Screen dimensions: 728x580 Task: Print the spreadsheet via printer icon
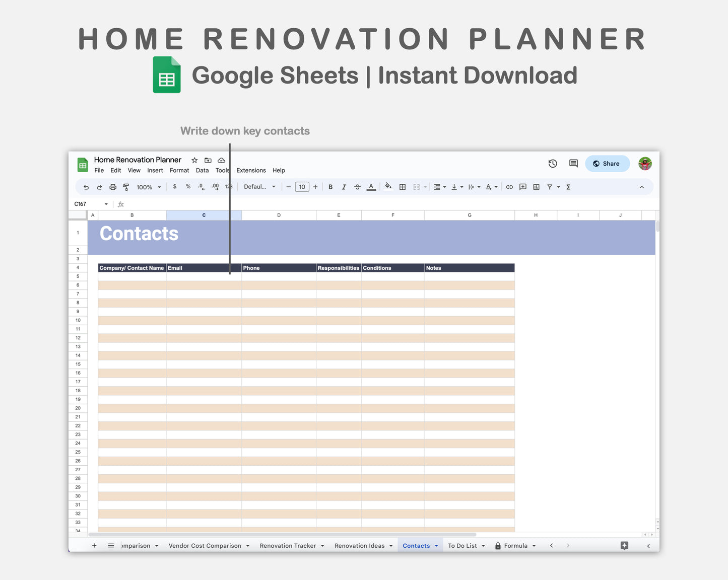pyautogui.click(x=113, y=187)
